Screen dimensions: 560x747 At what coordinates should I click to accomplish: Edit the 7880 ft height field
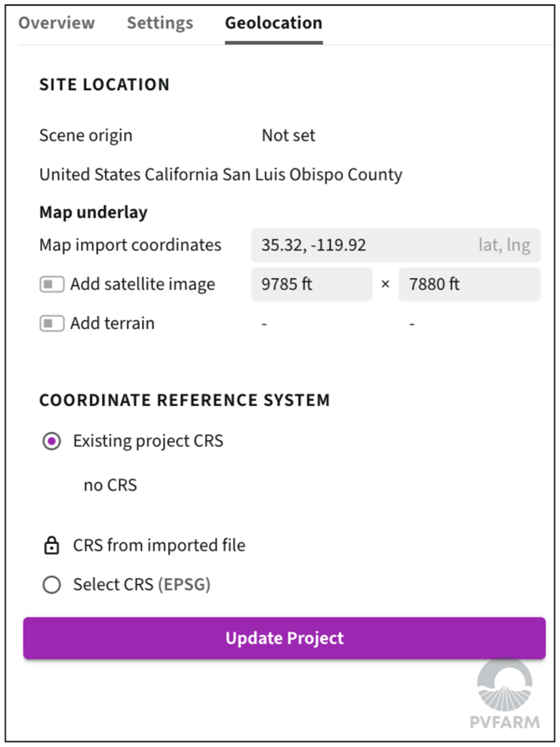click(468, 285)
